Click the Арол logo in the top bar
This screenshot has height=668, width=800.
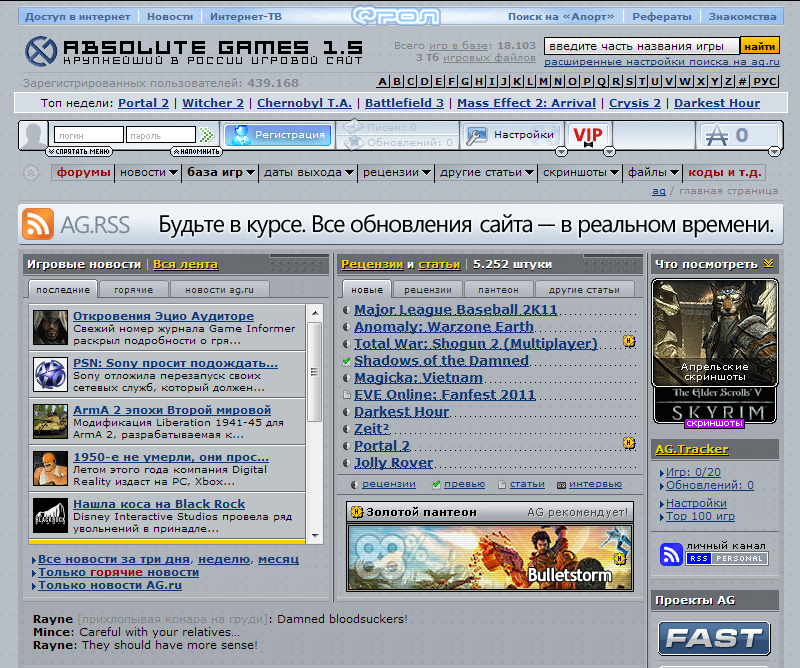tap(396, 16)
